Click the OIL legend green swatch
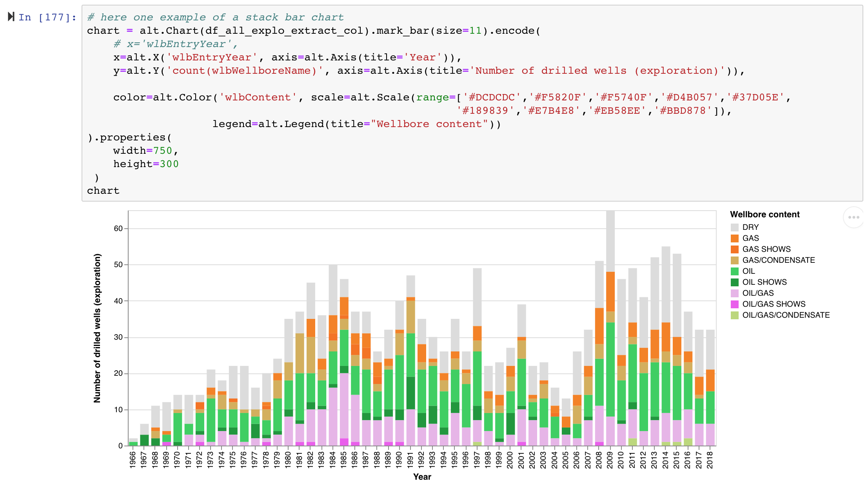This screenshot has height=484, width=868. tap(734, 271)
